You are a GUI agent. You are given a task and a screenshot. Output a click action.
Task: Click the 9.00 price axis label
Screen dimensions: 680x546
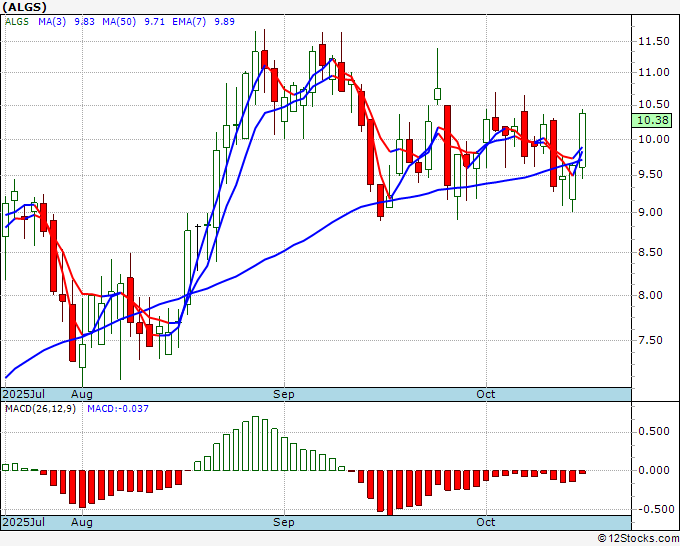pos(650,212)
